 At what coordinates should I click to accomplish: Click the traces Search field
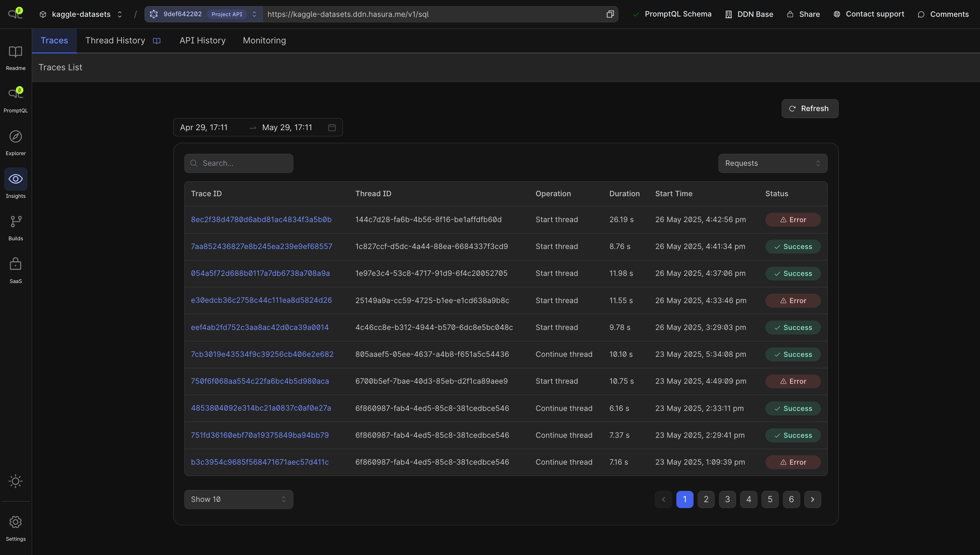coord(244,163)
